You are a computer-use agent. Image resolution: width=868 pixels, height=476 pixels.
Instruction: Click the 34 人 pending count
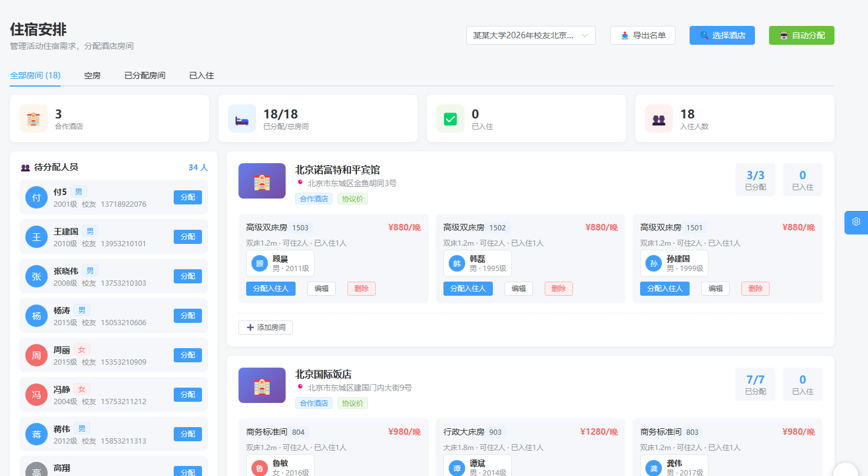click(x=198, y=167)
